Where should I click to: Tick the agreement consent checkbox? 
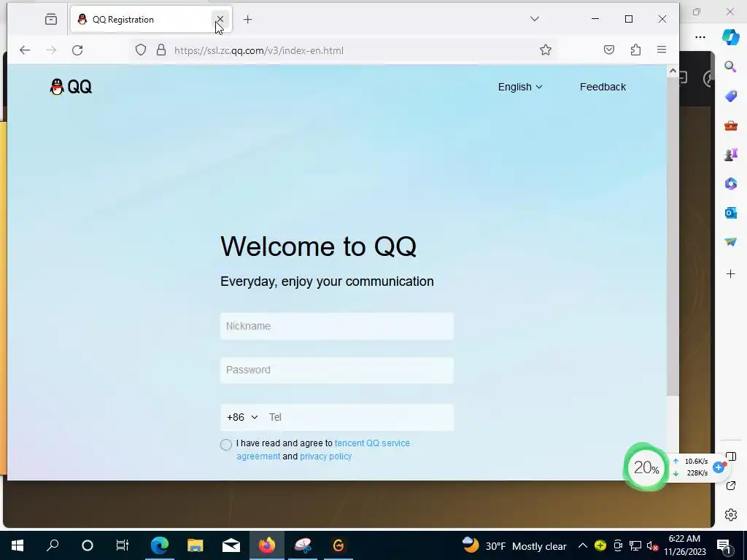(226, 444)
